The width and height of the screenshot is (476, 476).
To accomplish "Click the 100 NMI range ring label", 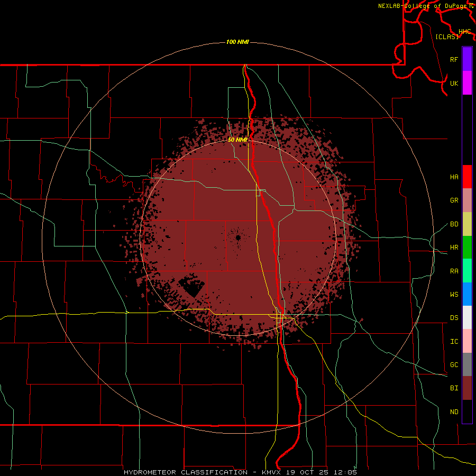I will [x=237, y=42].
